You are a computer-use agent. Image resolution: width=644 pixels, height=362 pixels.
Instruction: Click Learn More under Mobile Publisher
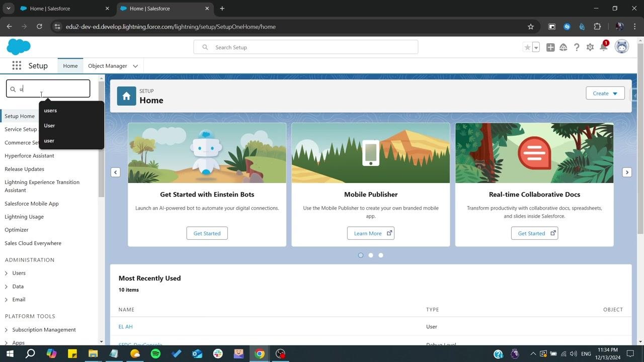point(370,233)
